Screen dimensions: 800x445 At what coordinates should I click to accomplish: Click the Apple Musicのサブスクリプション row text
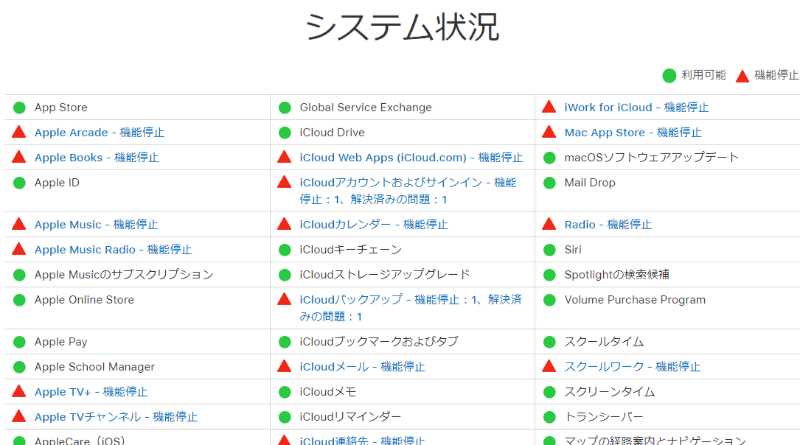pos(124,275)
